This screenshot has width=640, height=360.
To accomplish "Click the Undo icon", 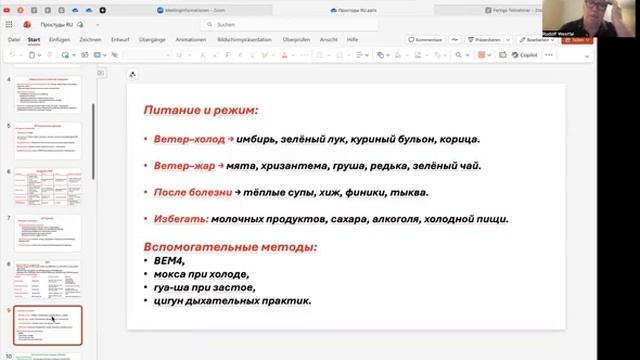I will pos(12,55).
